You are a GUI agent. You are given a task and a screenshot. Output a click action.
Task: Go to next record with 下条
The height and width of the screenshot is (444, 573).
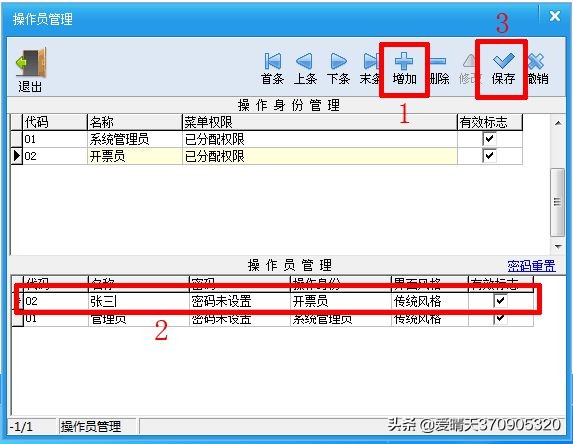tap(338, 68)
